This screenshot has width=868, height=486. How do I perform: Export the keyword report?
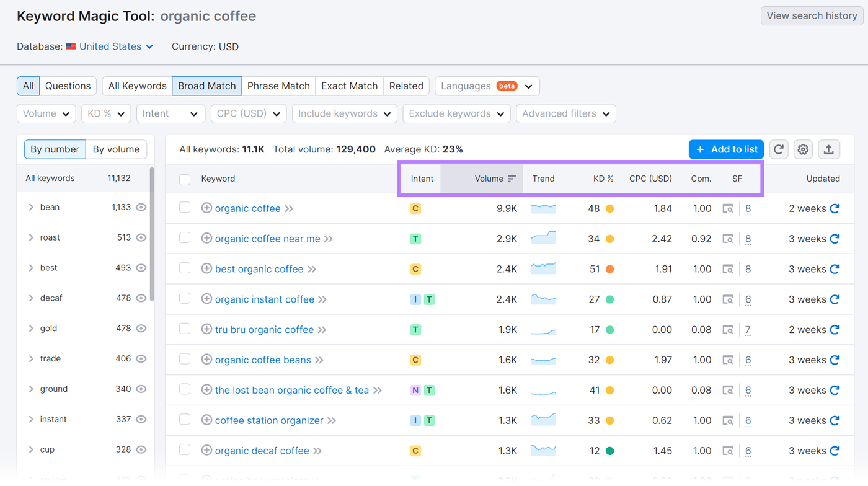point(829,149)
